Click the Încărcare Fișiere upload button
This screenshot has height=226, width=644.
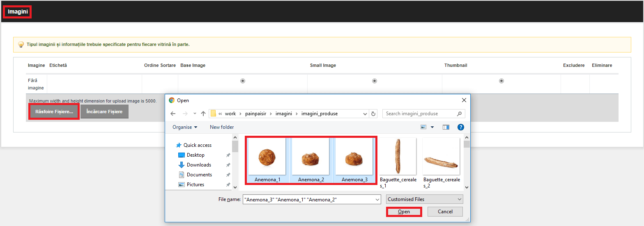tap(104, 112)
